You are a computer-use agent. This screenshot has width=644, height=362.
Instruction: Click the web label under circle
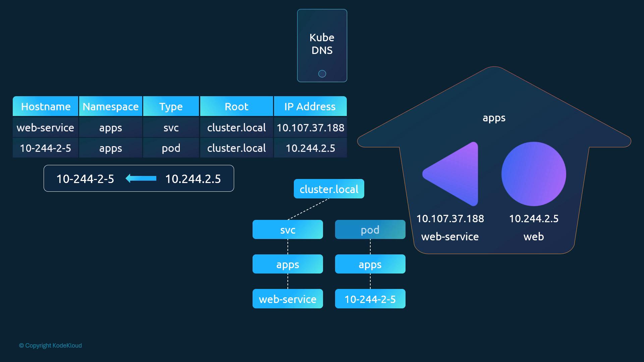point(534,237)
